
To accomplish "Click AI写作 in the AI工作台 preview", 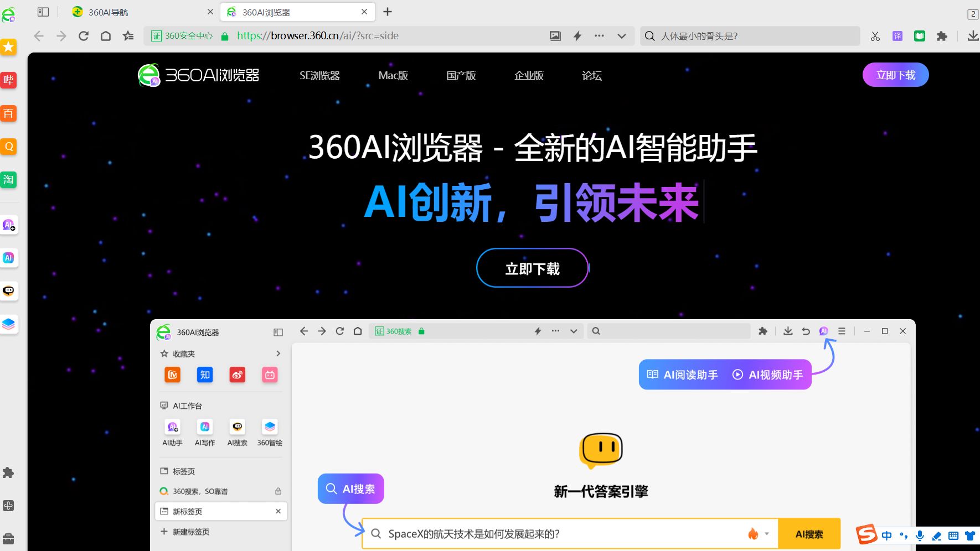I will (x=205, y=433).
